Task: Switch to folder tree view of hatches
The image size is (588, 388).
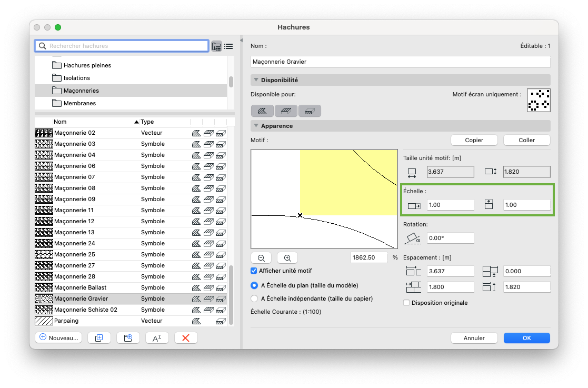Action: tap(216, 46)
